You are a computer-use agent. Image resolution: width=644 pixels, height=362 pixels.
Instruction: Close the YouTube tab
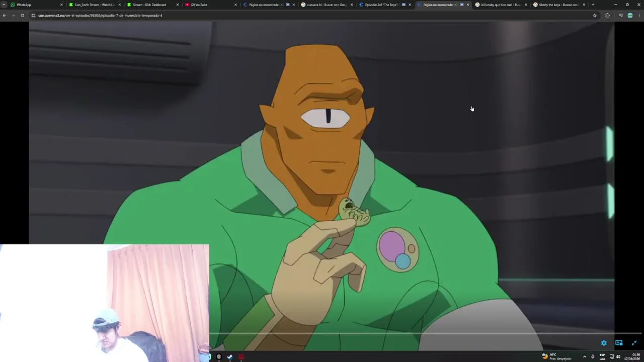[235, 5]
